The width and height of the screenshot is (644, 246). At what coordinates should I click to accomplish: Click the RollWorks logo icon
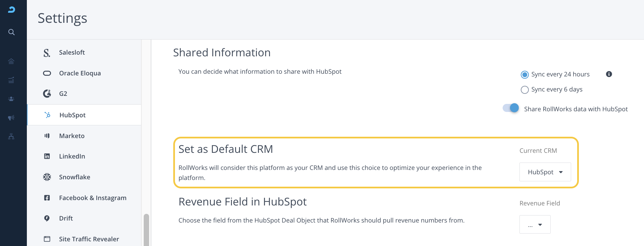11,10
